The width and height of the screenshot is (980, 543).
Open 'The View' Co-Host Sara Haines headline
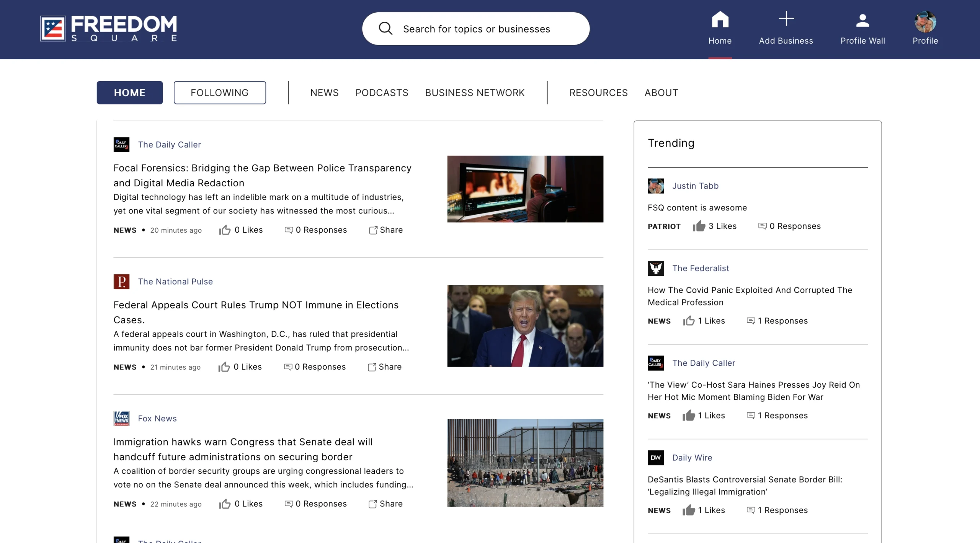754,391
